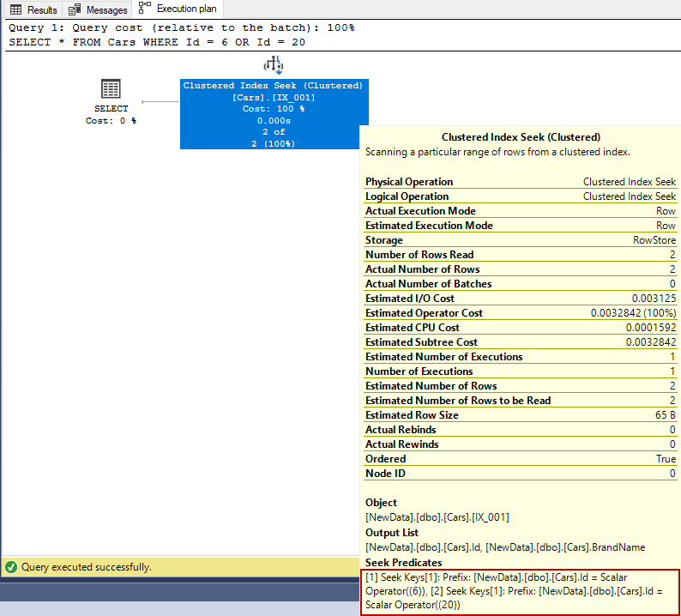The width and height of the screenshot is (681, 616).
Task: Click the Actual Number of Rows row
Action: point(521,269)
